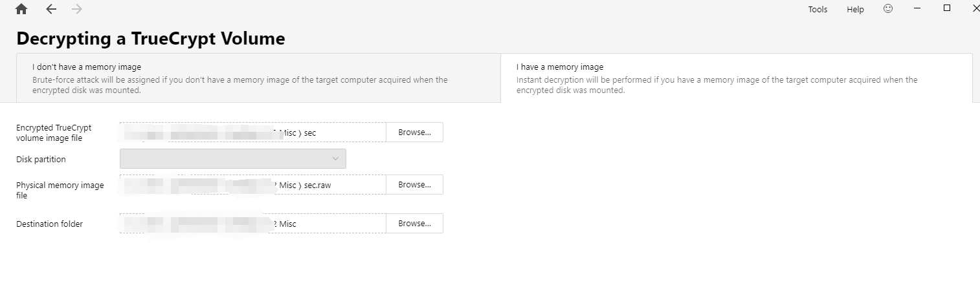The width and height of the screenshot is (980, 285).
Task: Close the window with the X
Action: 975,8
